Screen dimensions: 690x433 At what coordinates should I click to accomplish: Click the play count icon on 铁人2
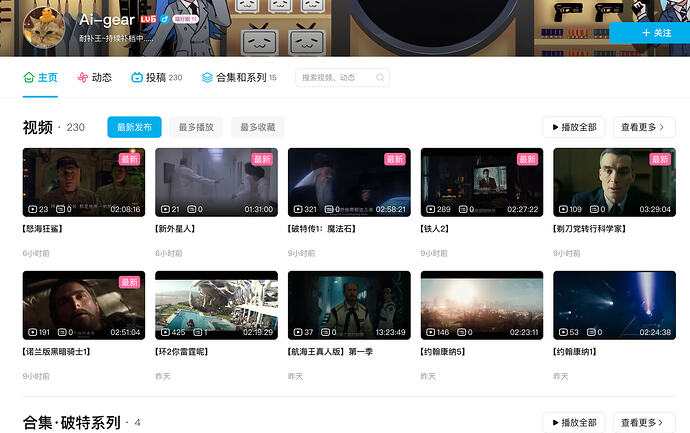point(431,209)
